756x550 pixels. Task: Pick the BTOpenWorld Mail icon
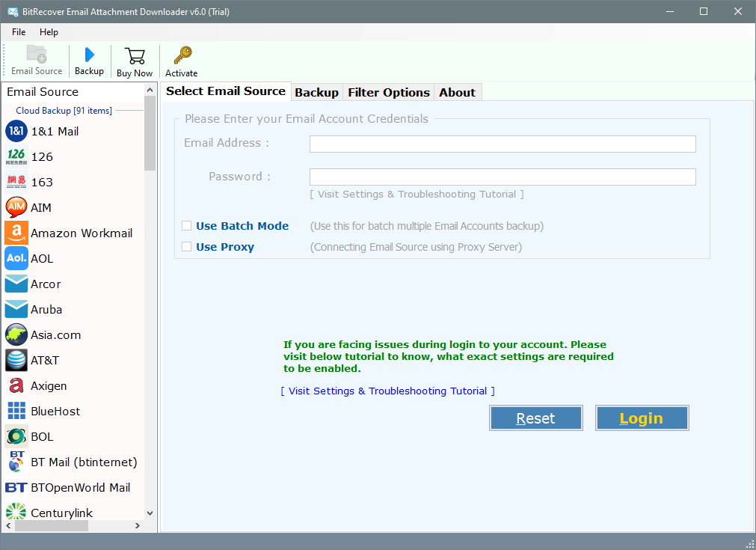point(16,487)
